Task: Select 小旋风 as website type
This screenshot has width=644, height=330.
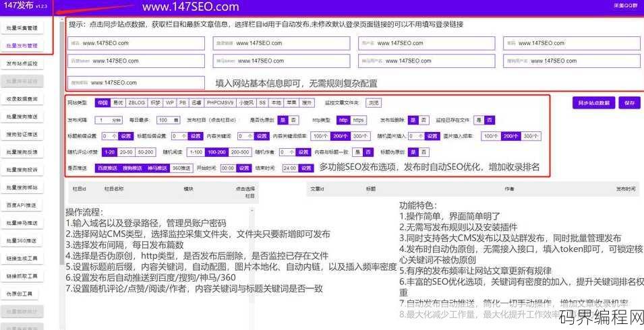Action: point(246,103)
